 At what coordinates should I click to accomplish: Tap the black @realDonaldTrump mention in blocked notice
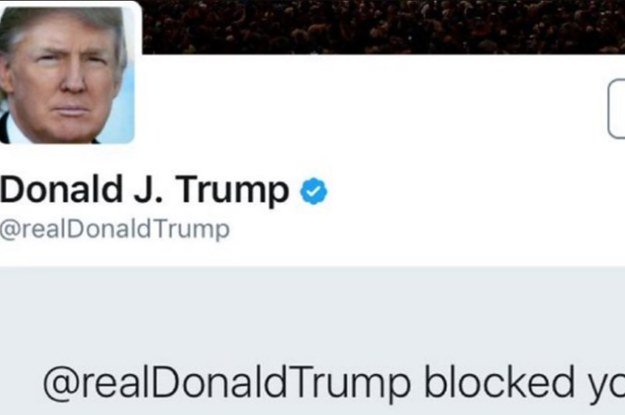(226, 383)
